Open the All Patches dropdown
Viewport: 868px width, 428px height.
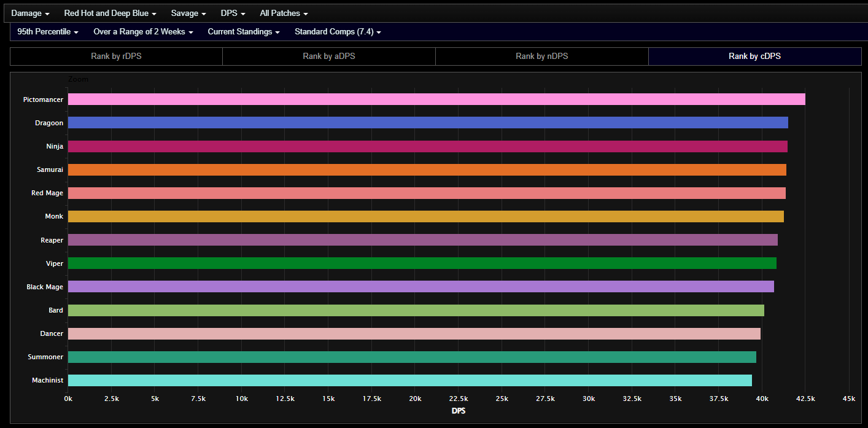point(284,13)
